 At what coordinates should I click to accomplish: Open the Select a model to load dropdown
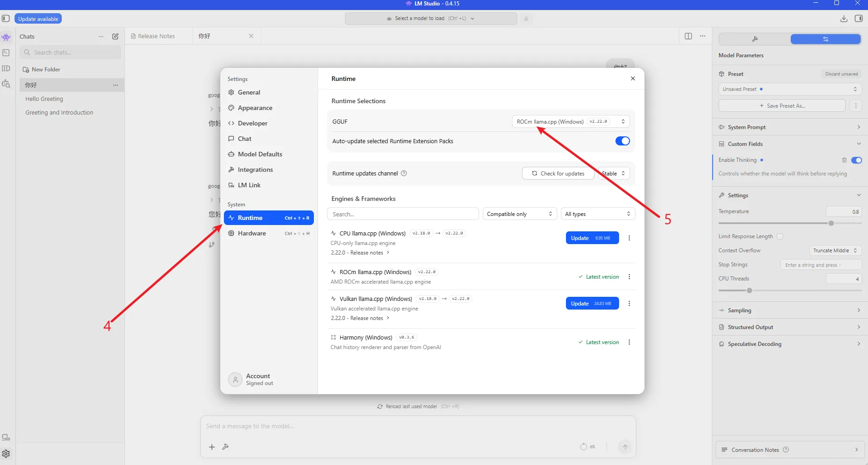pyautogui.click(x=431, y=19)
